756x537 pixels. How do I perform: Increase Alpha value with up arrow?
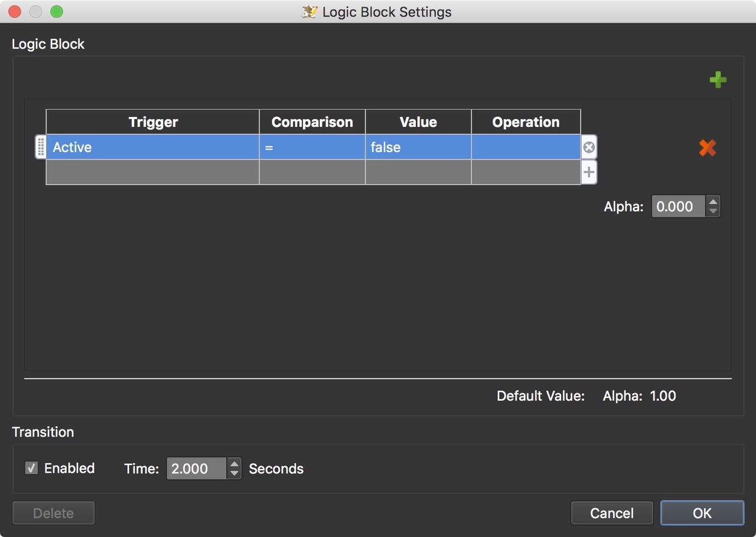[x=713, y=201]
